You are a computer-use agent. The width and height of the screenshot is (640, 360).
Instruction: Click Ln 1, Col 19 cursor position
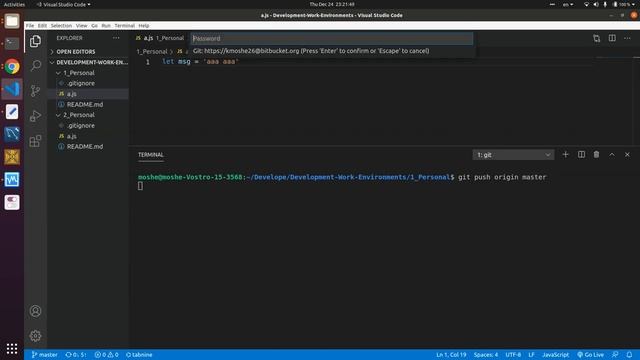tap(451, 355)
